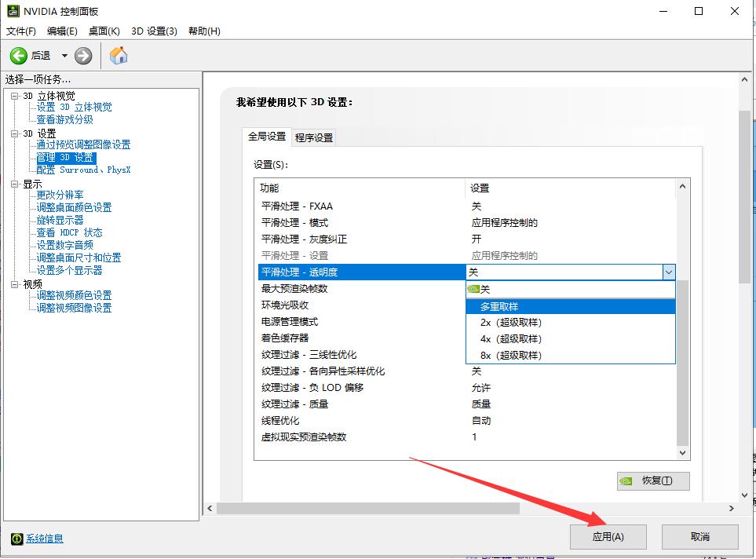Open the 文件(F) menu
The image size is (756, 559).
point(20,31)
